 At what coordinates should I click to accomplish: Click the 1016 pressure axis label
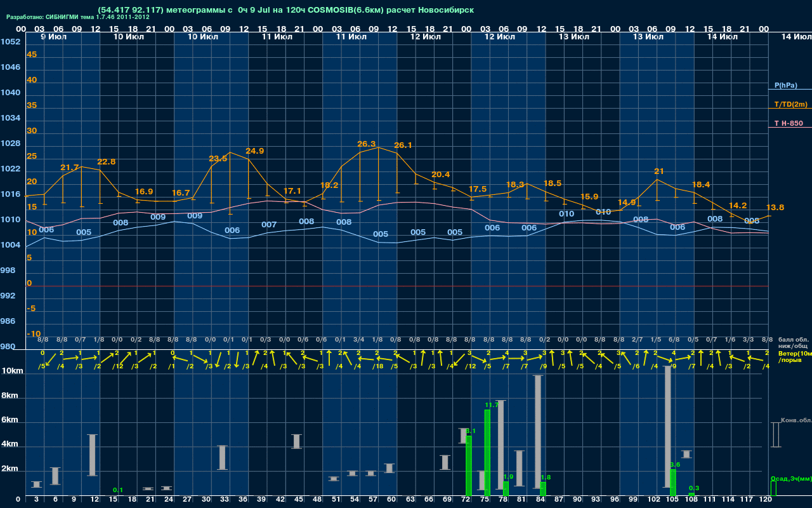(x=10, y=194)
